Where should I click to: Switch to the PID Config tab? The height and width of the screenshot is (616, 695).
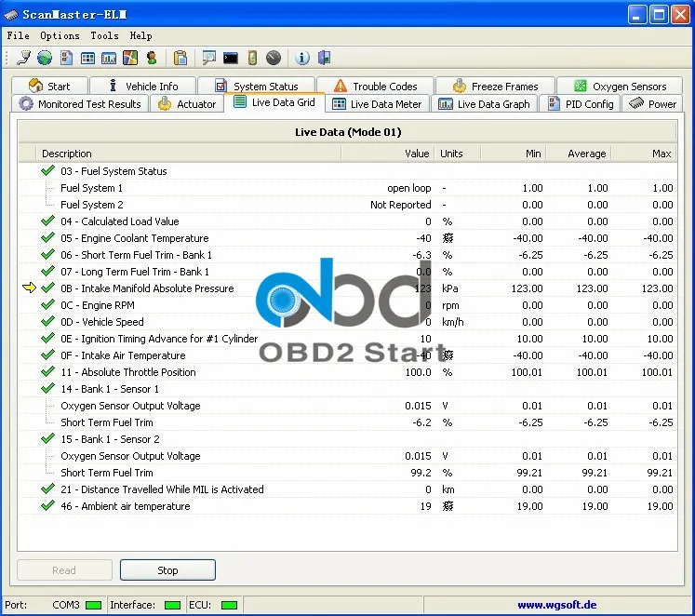pyautogui.click(x=581, y=103)
